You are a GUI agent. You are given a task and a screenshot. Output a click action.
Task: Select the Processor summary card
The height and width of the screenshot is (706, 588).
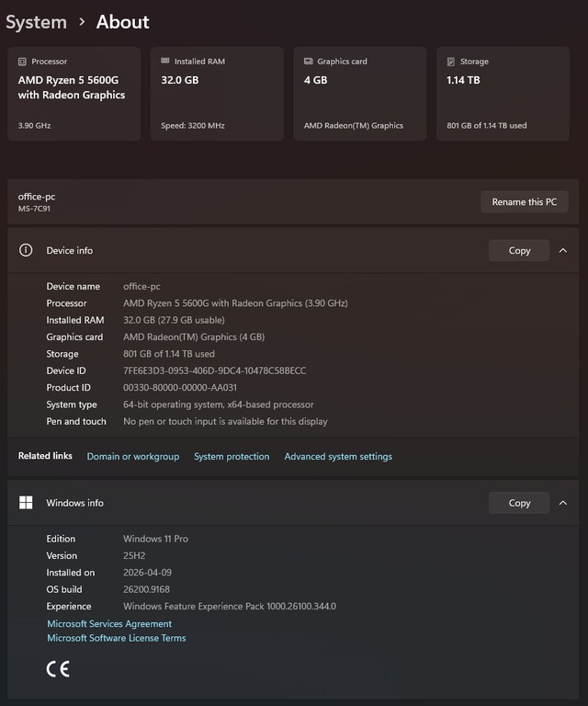[x=74, y=94]
